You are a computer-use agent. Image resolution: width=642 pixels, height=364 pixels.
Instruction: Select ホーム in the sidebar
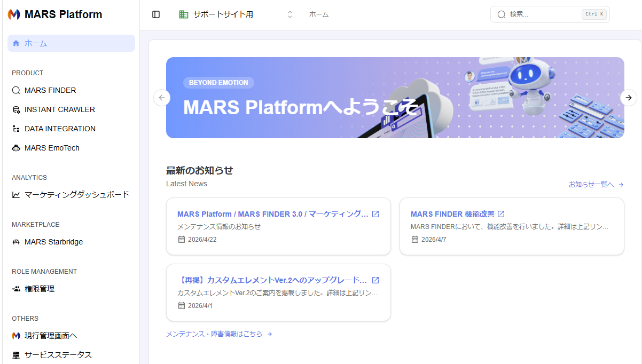[71, 43]
